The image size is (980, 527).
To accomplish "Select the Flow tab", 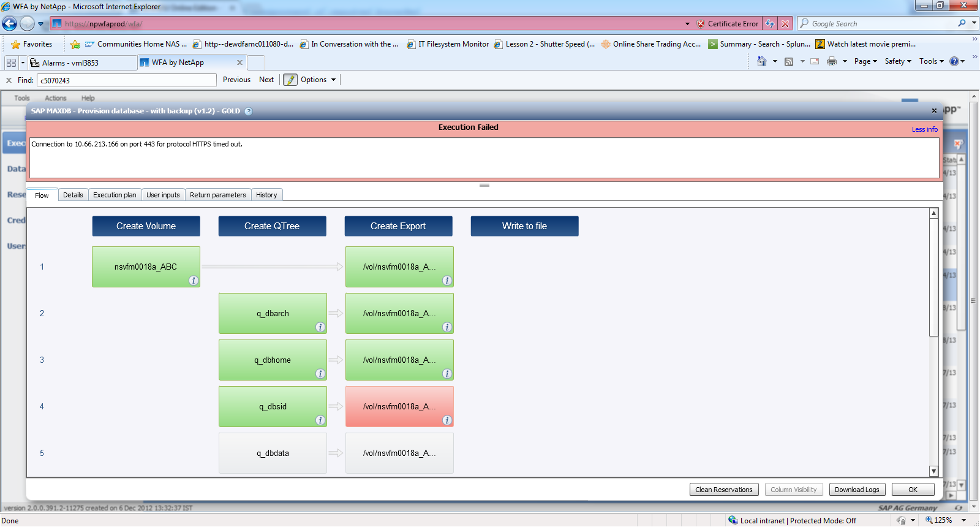I will 42,195.
